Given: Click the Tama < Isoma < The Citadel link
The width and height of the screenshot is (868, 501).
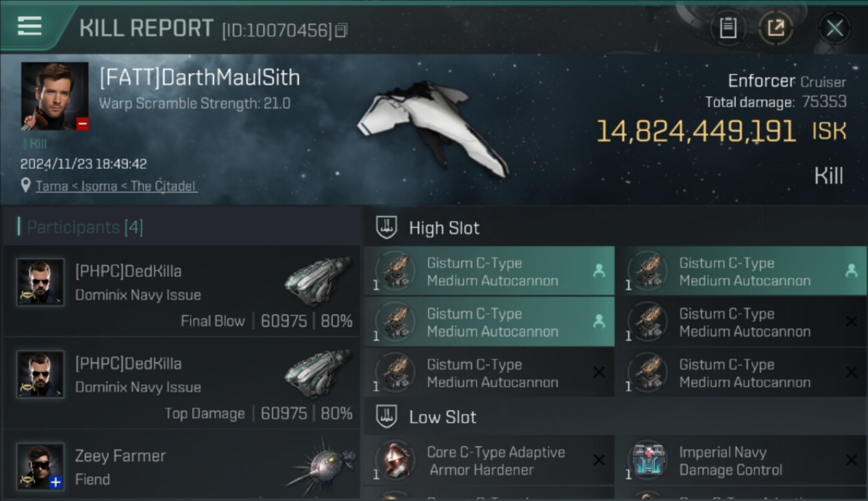Looking at the screenshot, I should [116, 186].
